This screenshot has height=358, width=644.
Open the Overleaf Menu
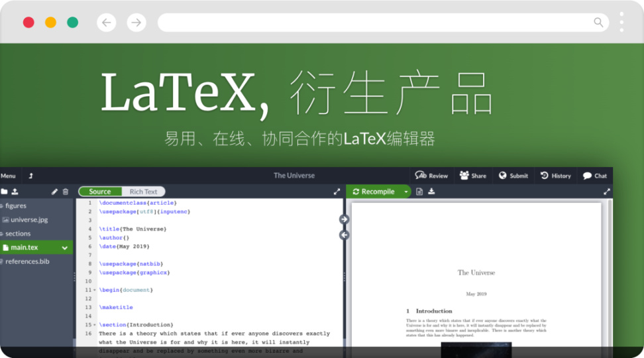(8, 176)
